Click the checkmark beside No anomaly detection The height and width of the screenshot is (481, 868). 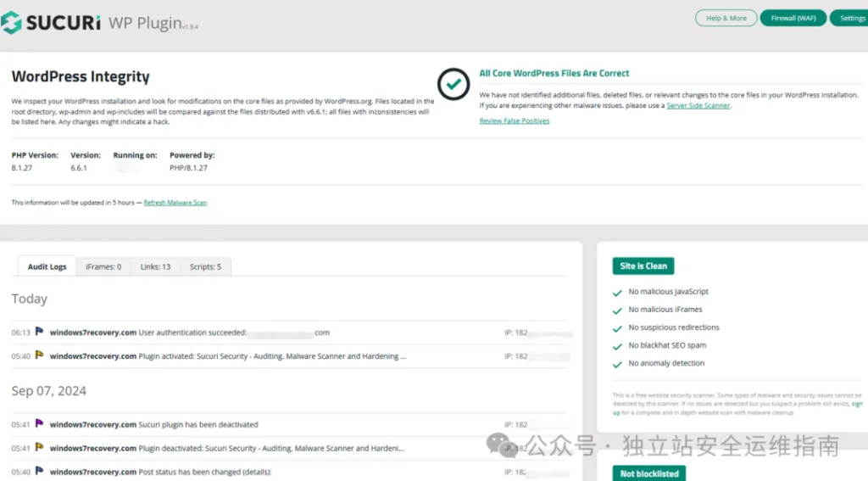coord(617,365)
